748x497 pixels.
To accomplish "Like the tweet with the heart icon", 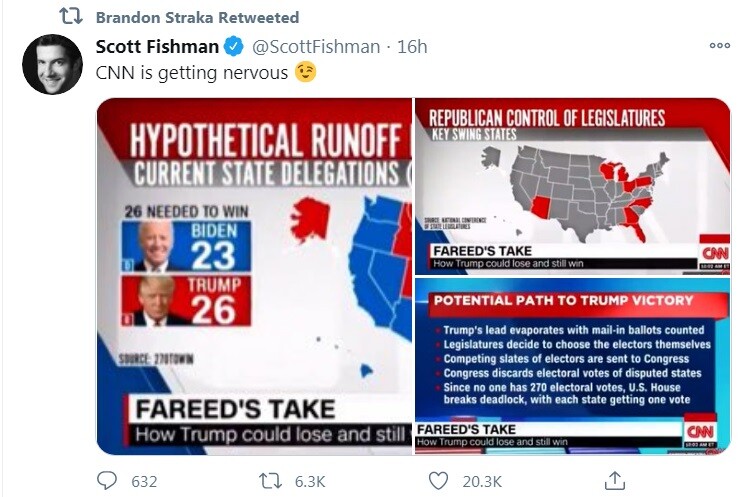I will pyautogui.click(x=437, y=481).
